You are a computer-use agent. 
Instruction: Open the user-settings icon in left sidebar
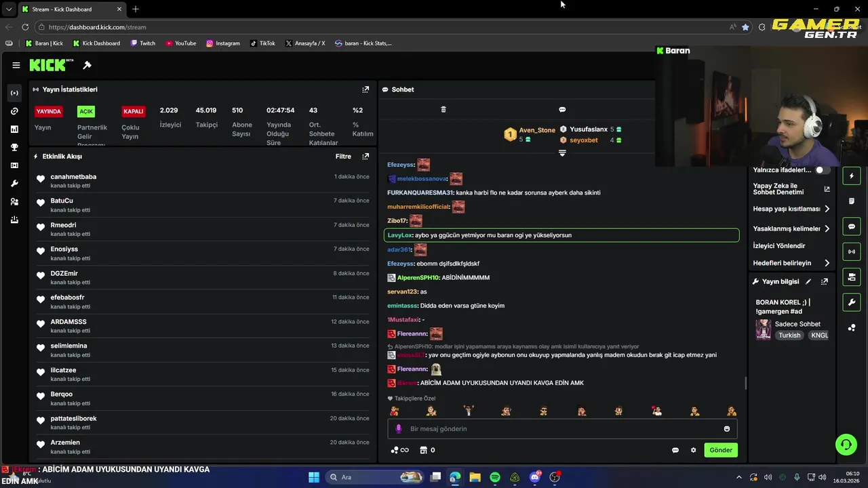pyautogui.click(x=15, y=202)
